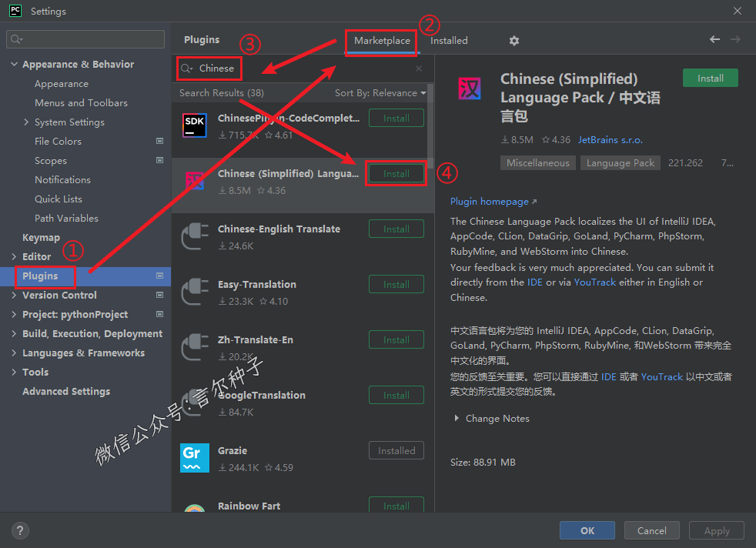Switch to the Marketplace tab
This screenshot has height=548, width=756.
coord(382,41)
